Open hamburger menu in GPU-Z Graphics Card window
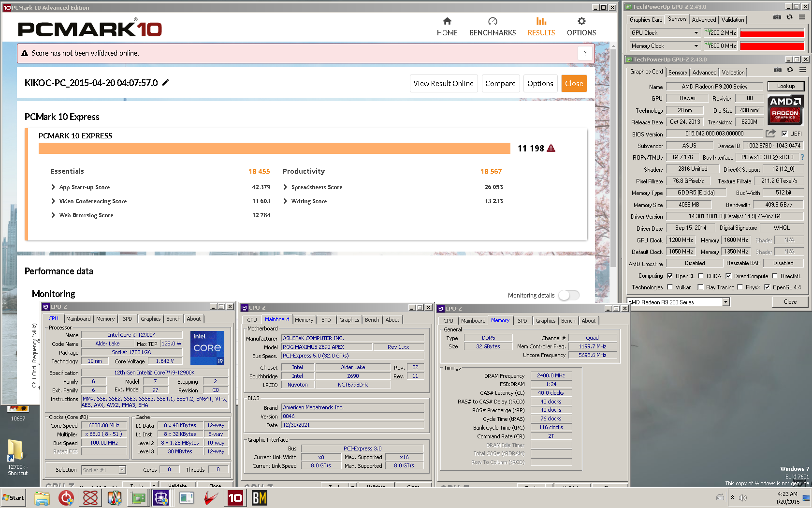812x508 pixels. click(802, 70)
